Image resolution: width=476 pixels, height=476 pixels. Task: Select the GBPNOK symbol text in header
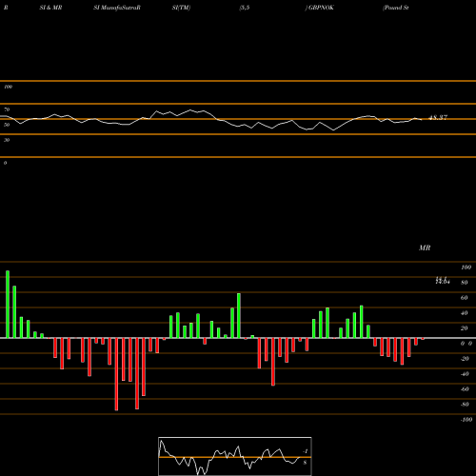point(321,8)
